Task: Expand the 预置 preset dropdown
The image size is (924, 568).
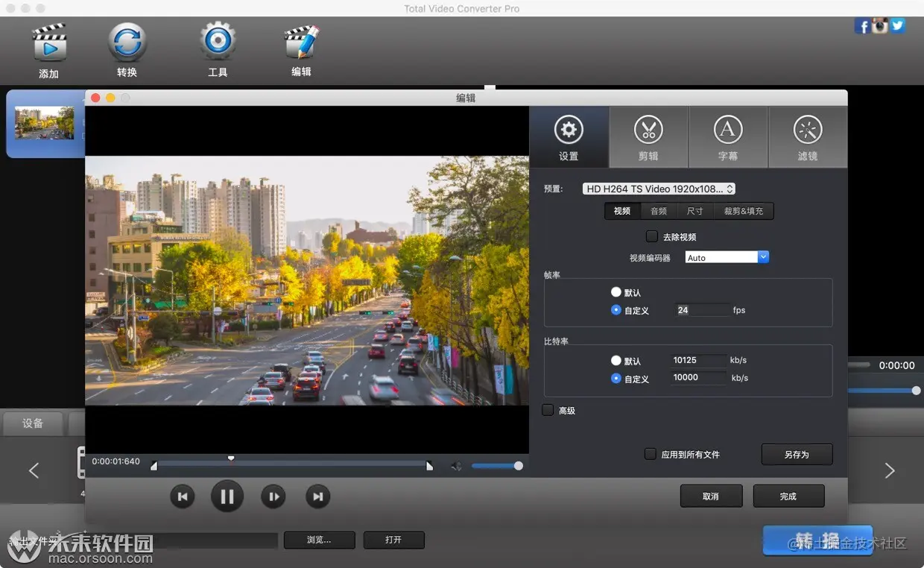Action: click(x=659, y=189)
